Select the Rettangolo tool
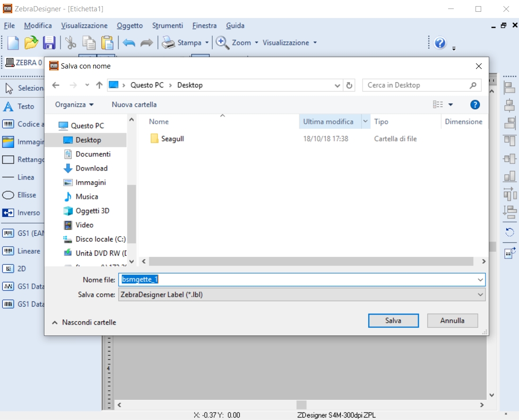Screen dimensions: 519x420 tap(23, 159)
